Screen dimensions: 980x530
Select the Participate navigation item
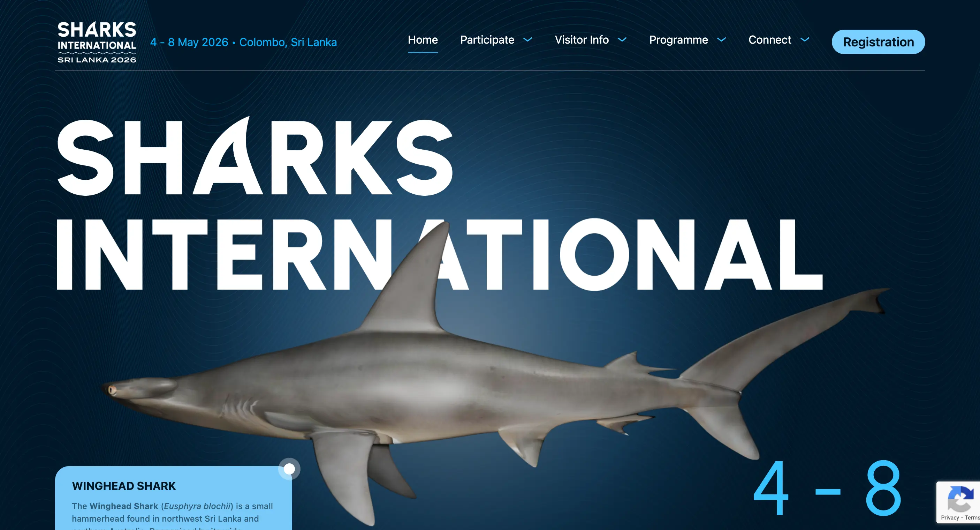coord(487,39)
